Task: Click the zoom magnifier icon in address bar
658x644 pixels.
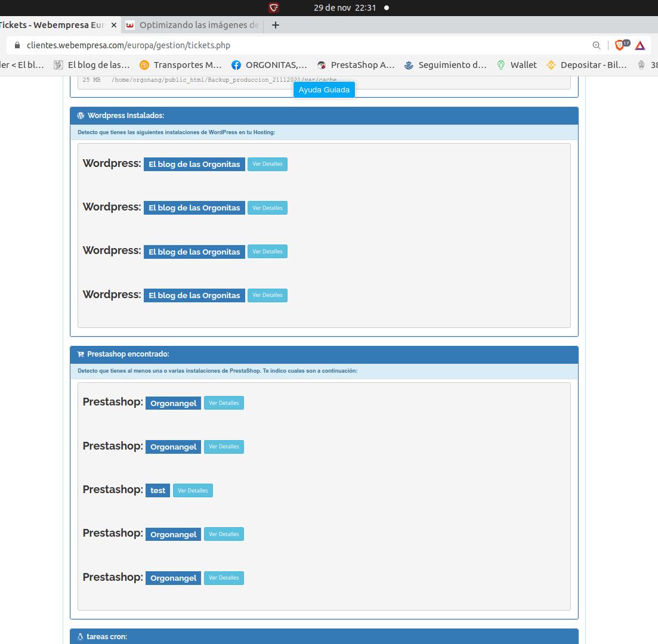Action: pyautogui.click(x=597, y=45)
